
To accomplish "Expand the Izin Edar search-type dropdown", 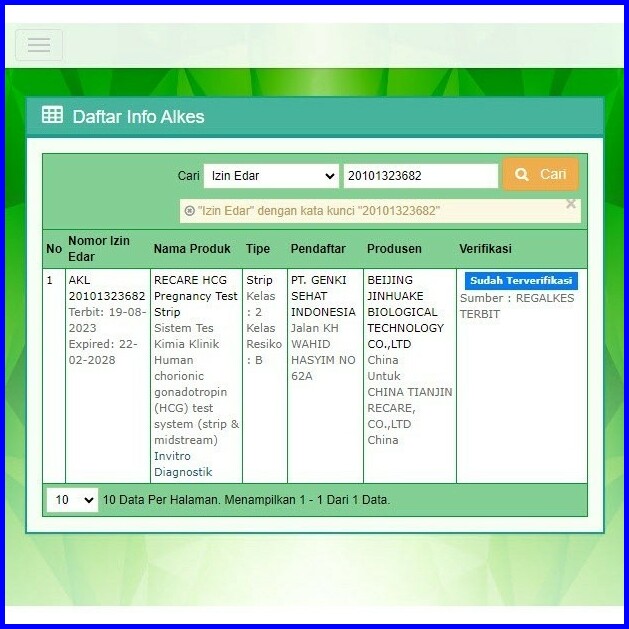I will coord(272,176).
